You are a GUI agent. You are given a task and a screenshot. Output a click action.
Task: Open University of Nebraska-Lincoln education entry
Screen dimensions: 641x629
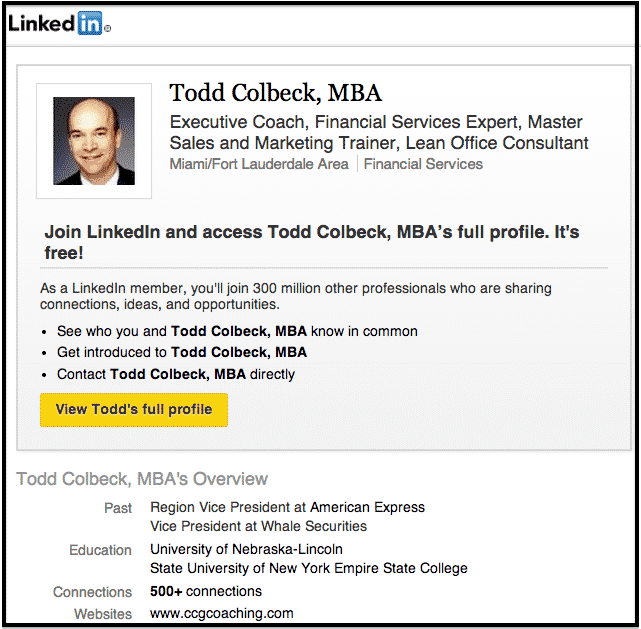(246, 549)
